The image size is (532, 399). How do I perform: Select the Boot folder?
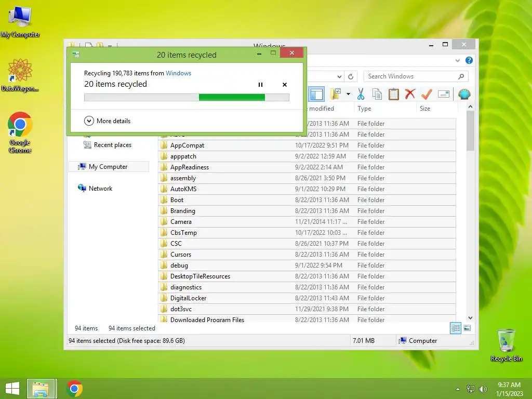[x=307, y=200]
